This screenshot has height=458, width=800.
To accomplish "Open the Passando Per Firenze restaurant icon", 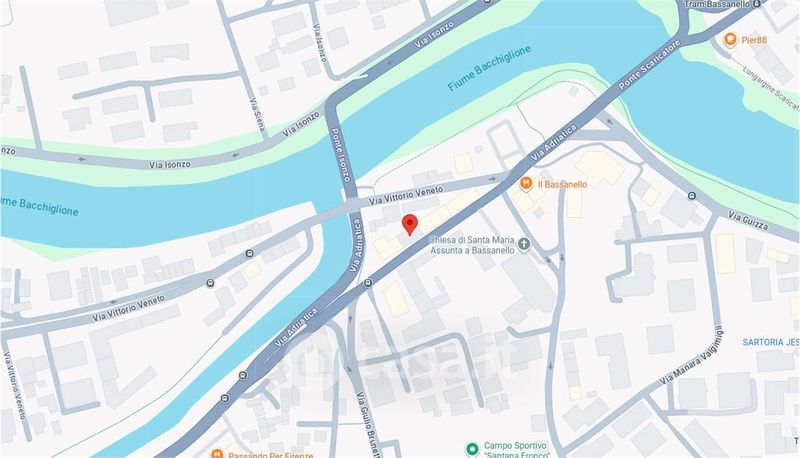I will click(x=217, y=453).
